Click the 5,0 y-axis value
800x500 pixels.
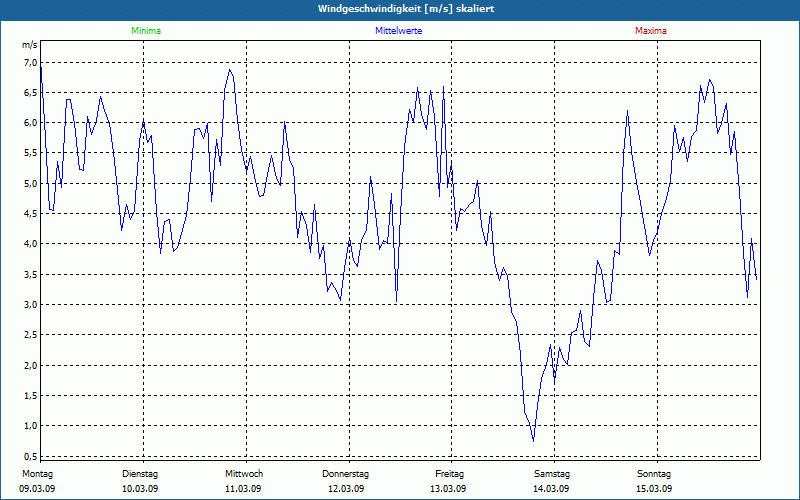31,183
